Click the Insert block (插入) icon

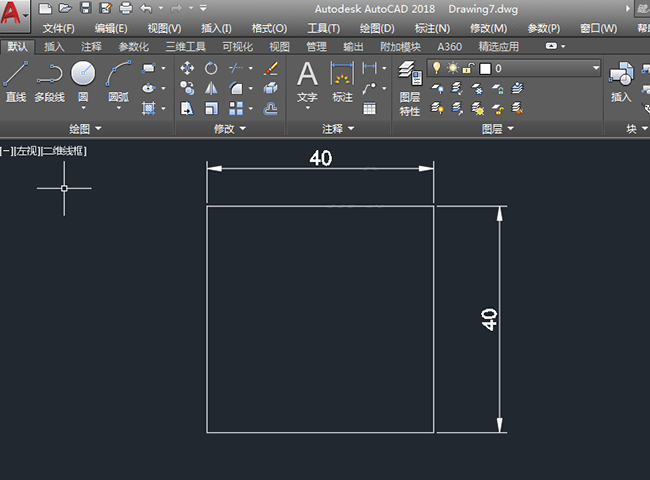click(x=621, y=82)
